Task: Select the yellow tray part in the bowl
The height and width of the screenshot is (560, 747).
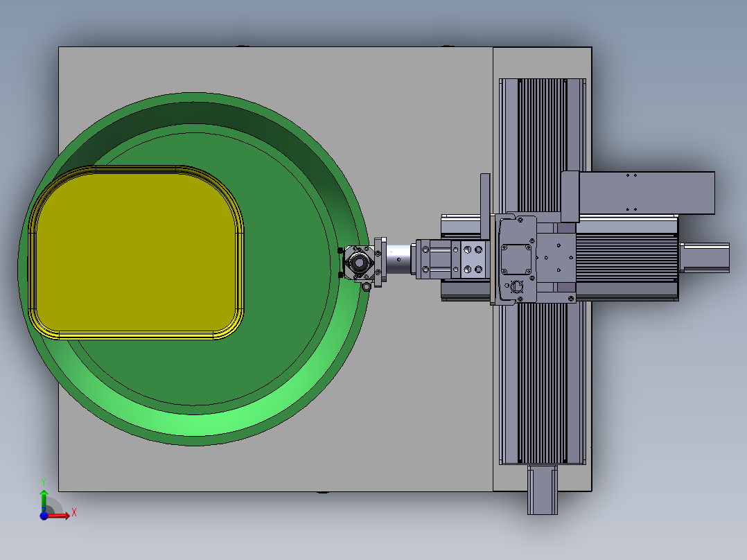Action: click(x=137, y=252)
